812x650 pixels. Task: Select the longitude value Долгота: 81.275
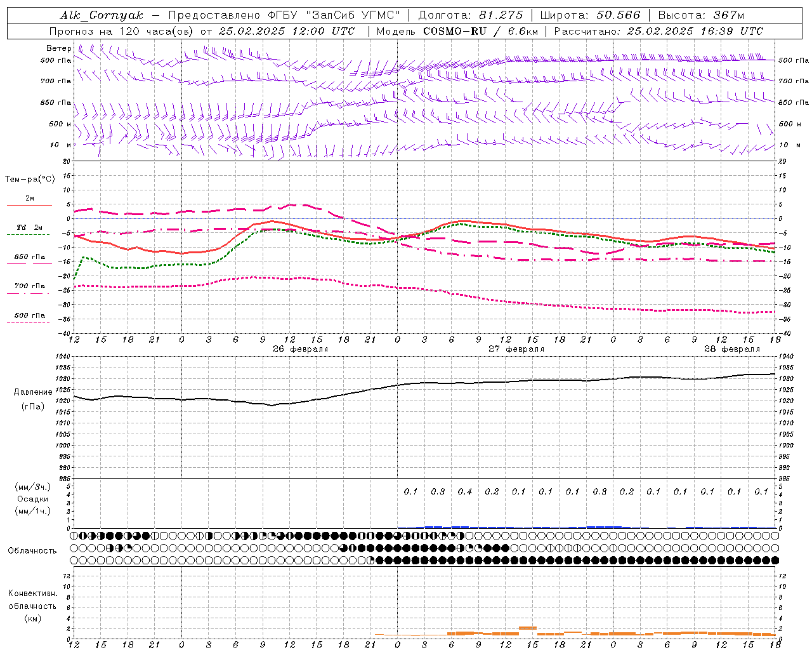point(471,15)
